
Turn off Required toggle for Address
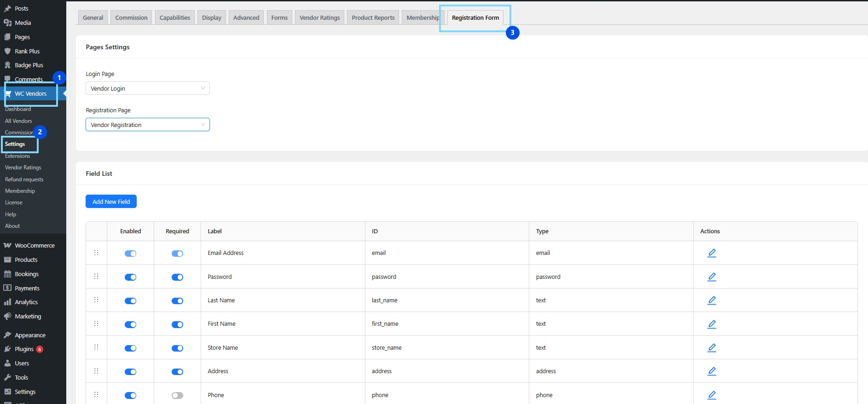[x=177, y=372]
